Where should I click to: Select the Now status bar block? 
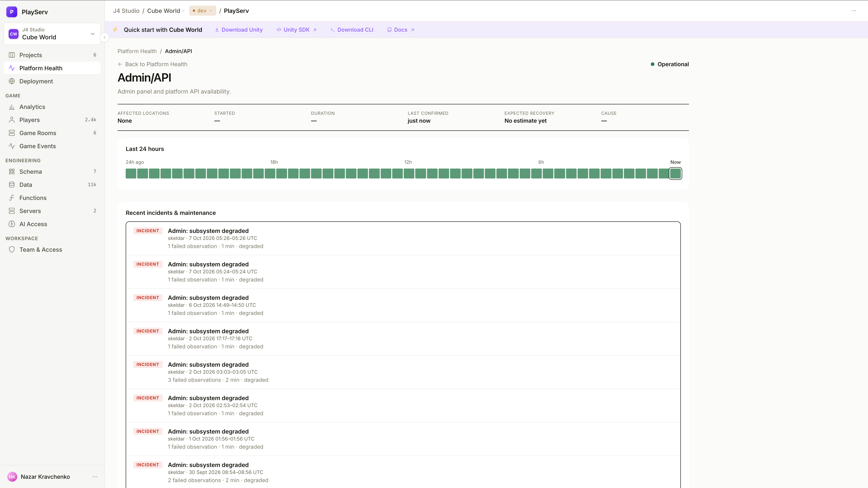pyautogui.click(x=675, y=174)
